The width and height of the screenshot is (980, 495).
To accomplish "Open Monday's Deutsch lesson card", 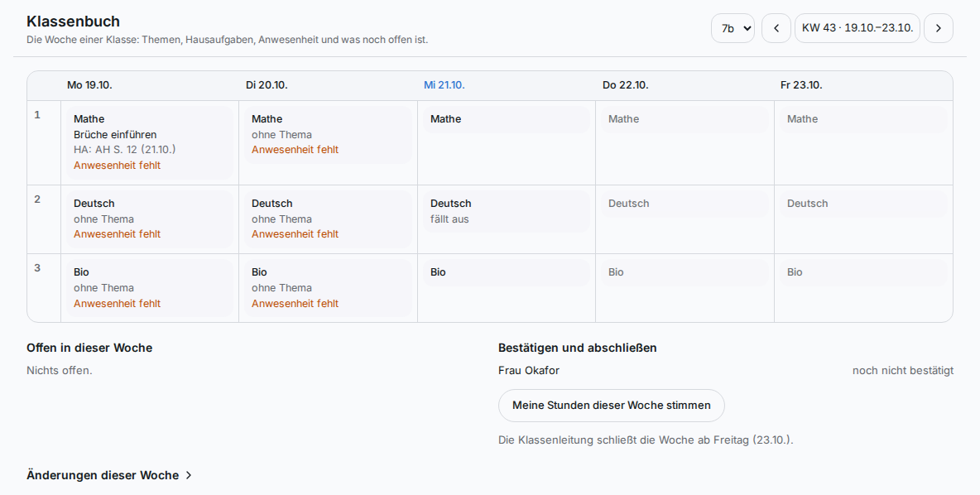I will coord(150,219).
